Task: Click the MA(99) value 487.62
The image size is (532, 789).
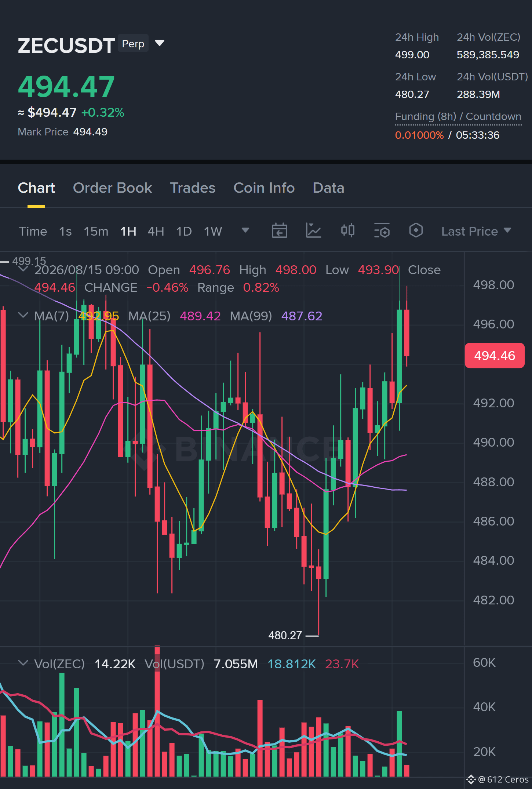Action: pos(302,316)
